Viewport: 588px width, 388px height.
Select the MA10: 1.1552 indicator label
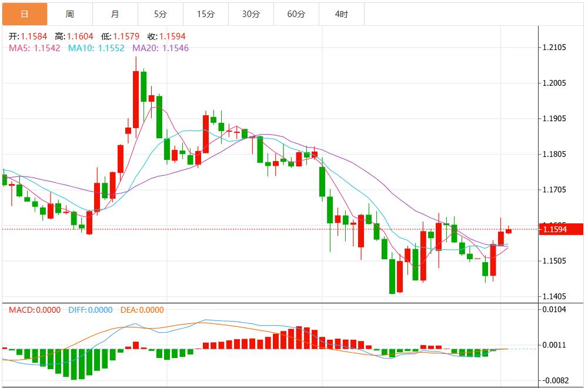[x=96, y=48]
